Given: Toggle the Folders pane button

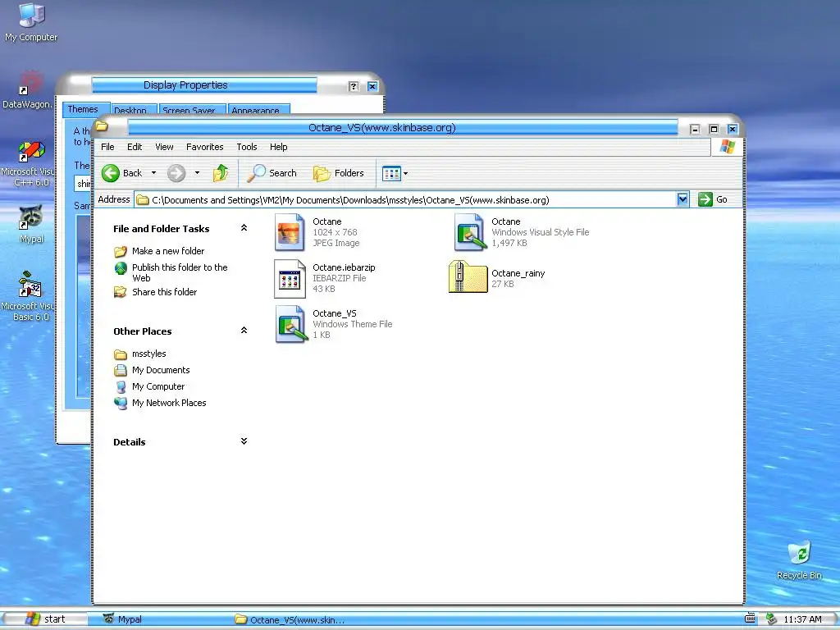Looking at the screenshot, I should [339, 173].
